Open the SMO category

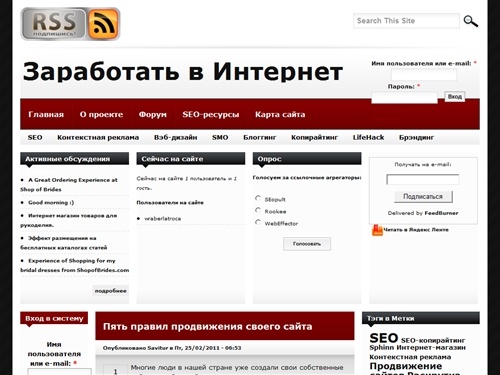220,137
